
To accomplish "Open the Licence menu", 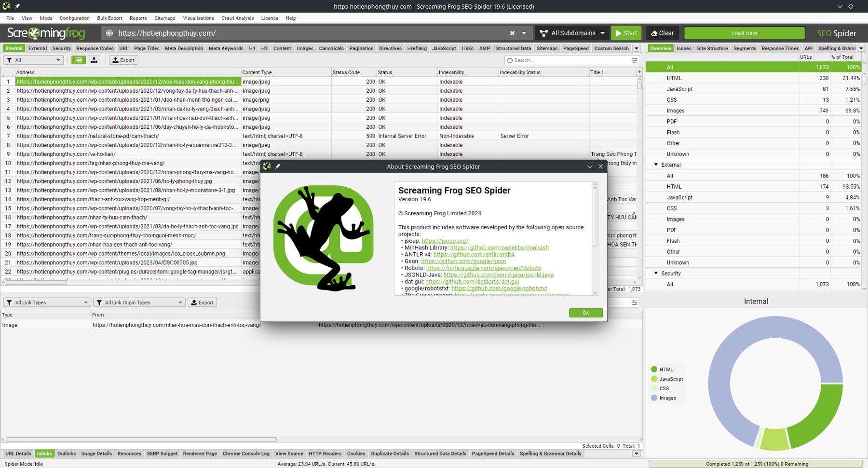I will point(270,18).
